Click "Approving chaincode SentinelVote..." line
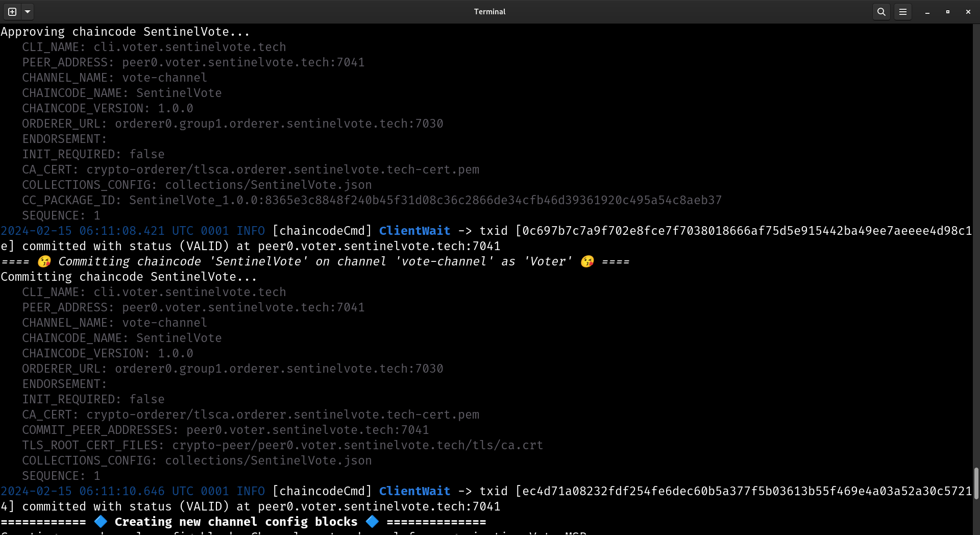The height and width of the screenshot is (535, 980). [x=126, y=32]
